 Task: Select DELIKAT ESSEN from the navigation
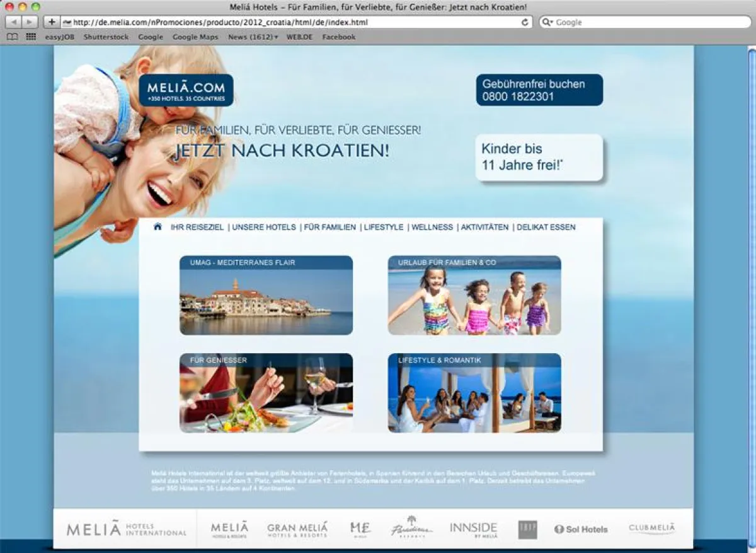tap(546, 227)
